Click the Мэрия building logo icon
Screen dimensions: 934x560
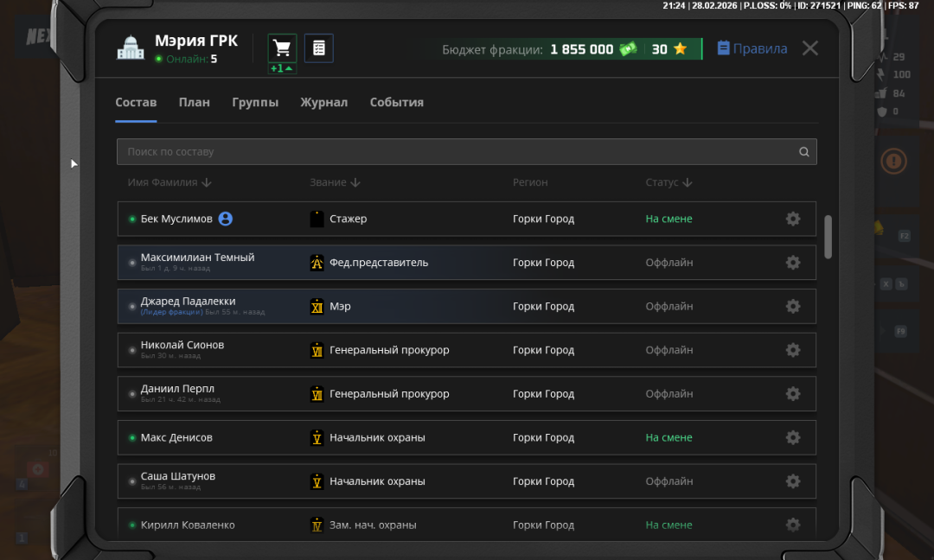[131, 48]
